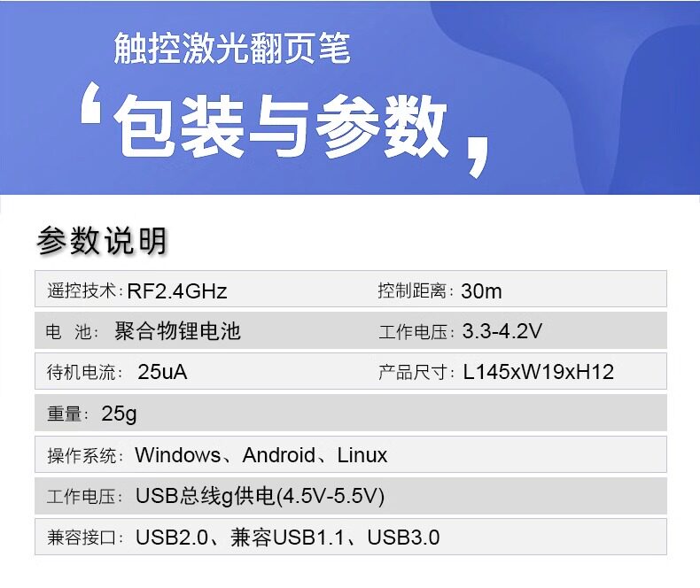The image size is (700, 588).
Task: Select the "L145xW19xH12" dimensions value
Action: [538, 373]
